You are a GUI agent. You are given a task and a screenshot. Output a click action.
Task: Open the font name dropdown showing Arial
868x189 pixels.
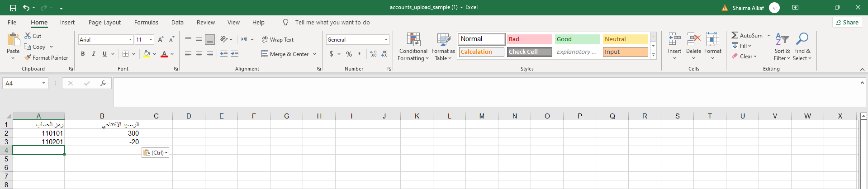point(130,40)
